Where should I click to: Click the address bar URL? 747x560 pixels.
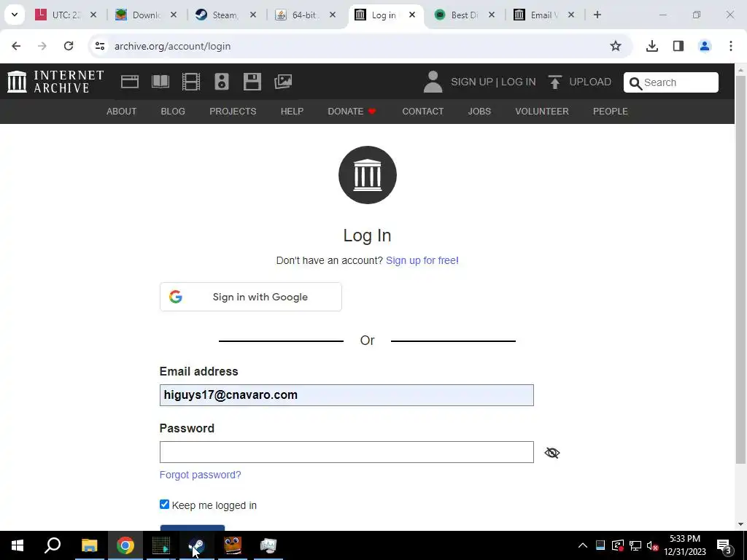point(172,46)
